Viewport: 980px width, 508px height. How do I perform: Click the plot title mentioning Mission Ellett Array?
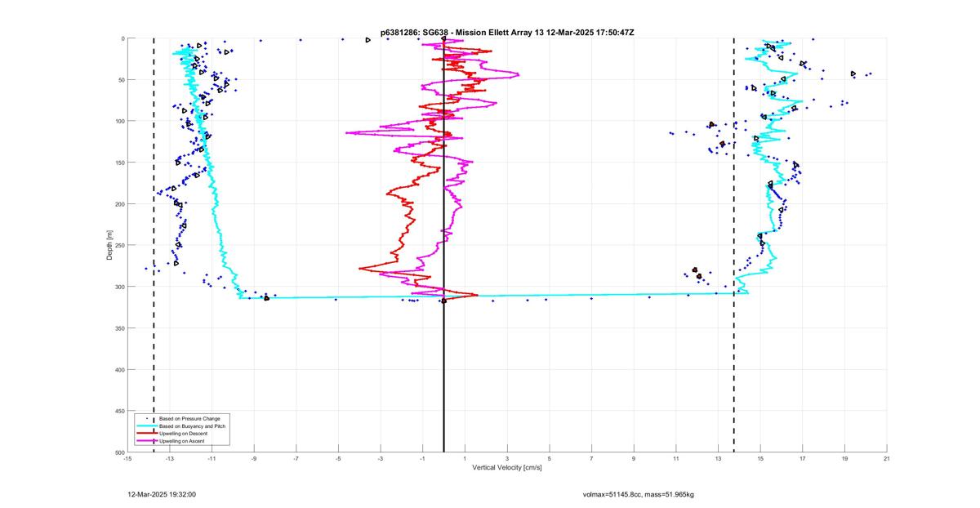coord(507,33)
